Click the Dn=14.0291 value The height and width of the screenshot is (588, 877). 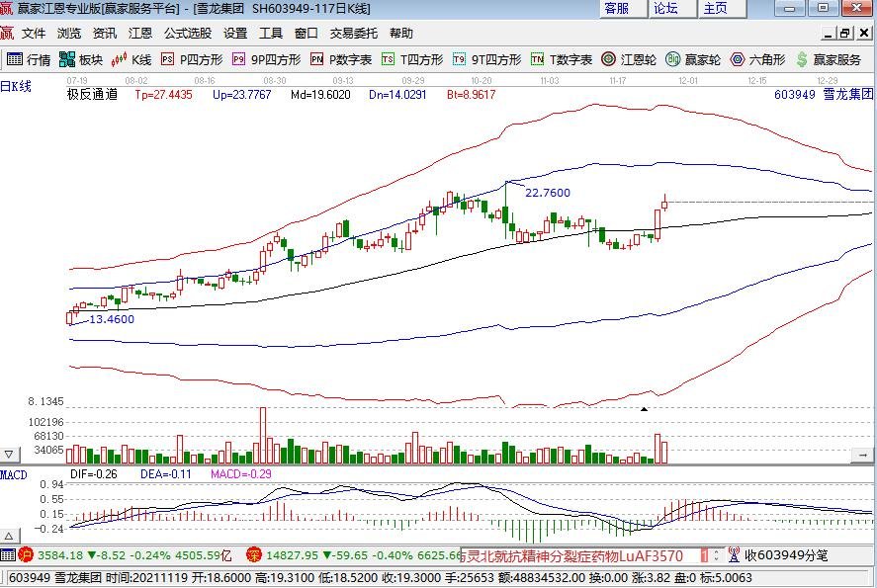coord(397,95)
